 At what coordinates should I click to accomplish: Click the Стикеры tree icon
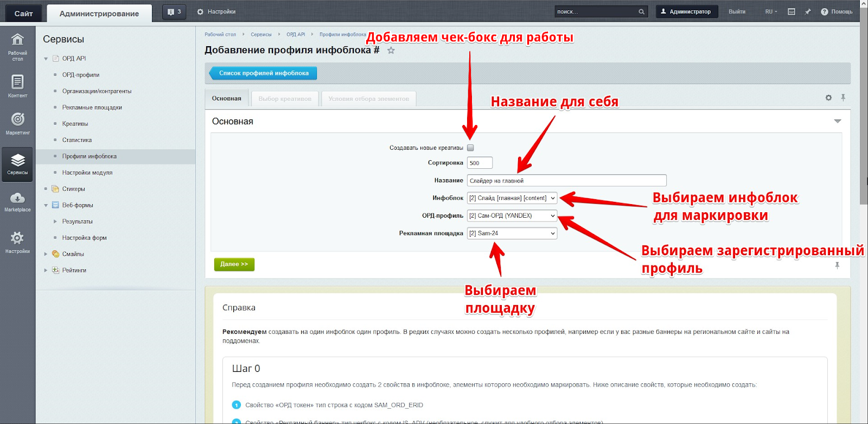point(55,189)
